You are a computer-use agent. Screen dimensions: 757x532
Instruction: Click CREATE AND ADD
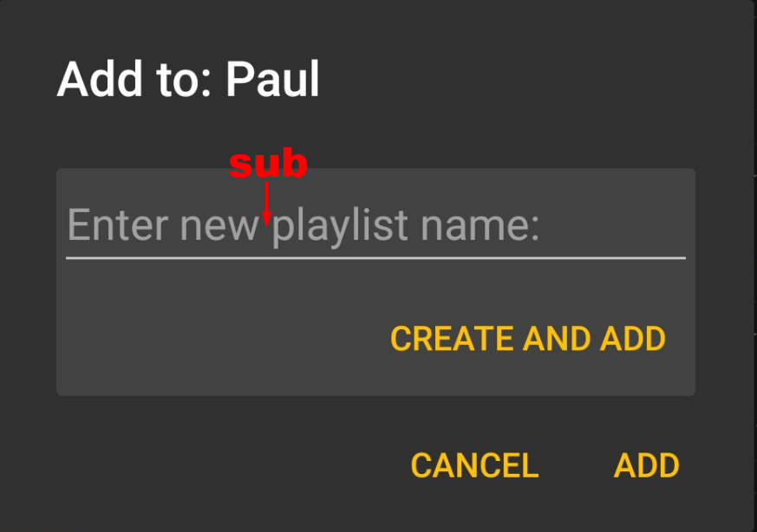527,339
